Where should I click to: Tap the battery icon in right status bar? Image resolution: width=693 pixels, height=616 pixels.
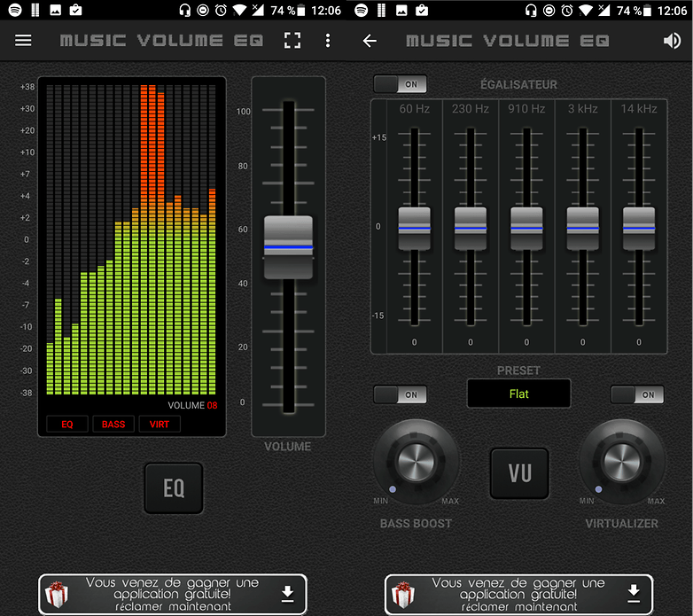647,10
